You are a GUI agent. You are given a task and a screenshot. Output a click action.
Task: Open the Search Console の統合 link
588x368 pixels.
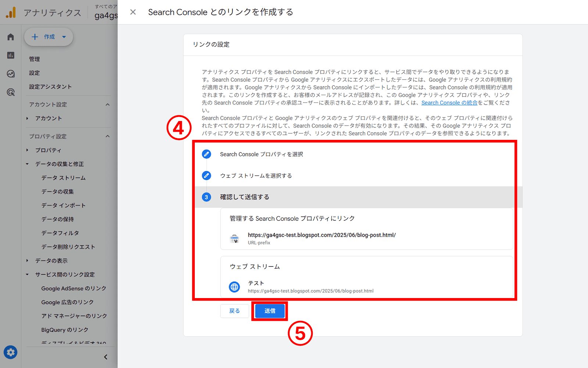(x=449, y=103)
